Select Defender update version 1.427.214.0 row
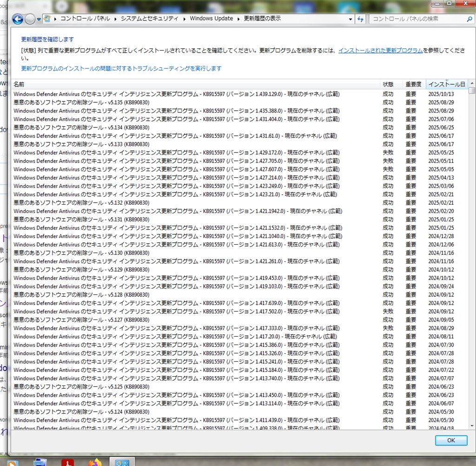Viewport: 476px width, 466px height. (x=240, y=177)
